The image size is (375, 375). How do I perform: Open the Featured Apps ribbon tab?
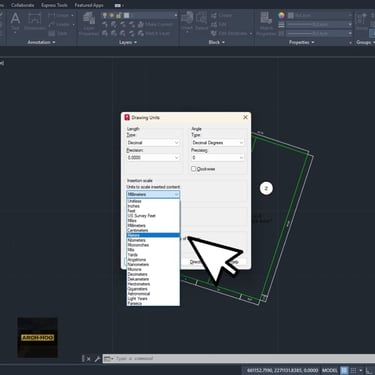tap(89, 5)
